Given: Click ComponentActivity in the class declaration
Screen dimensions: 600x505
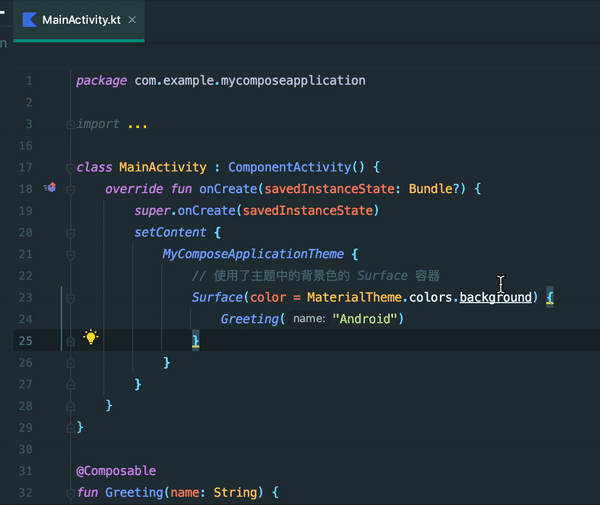Looking at the screenshot, I should pos(290,168).
